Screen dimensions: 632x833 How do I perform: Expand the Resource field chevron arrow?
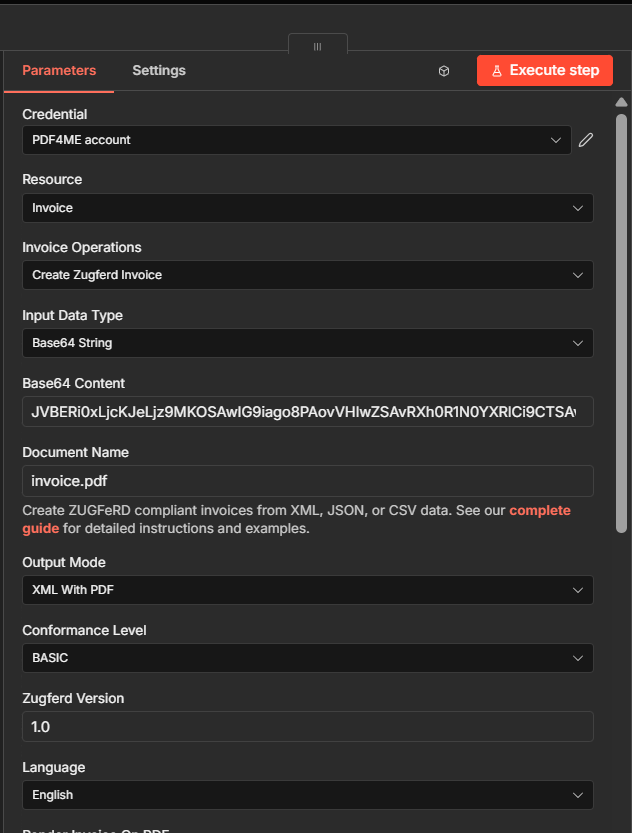tap(577, 207)
